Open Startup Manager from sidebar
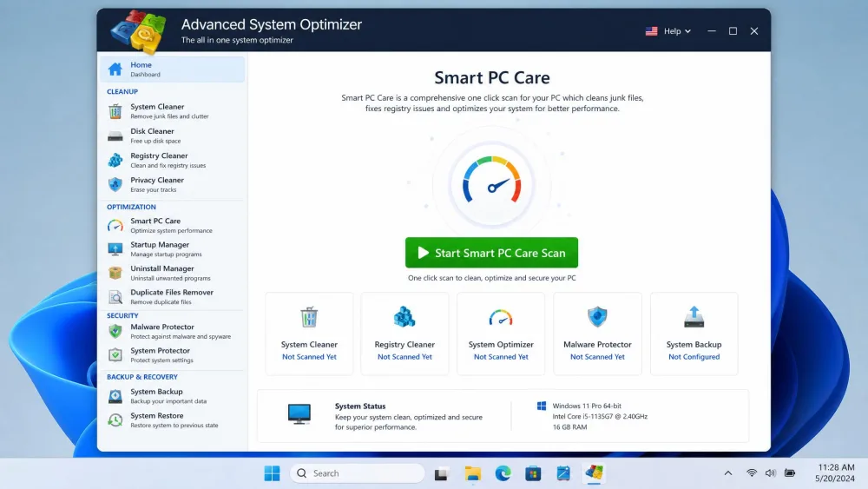 coord(173,249)
